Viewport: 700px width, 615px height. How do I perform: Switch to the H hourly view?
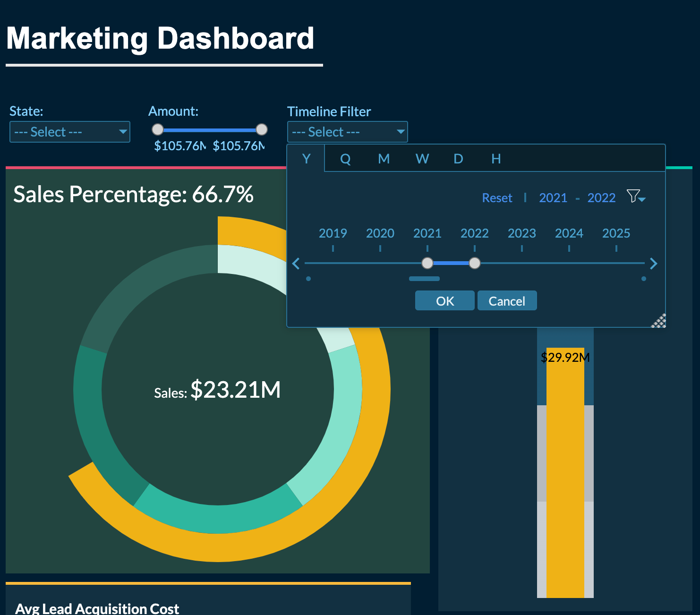pos(495,159)
